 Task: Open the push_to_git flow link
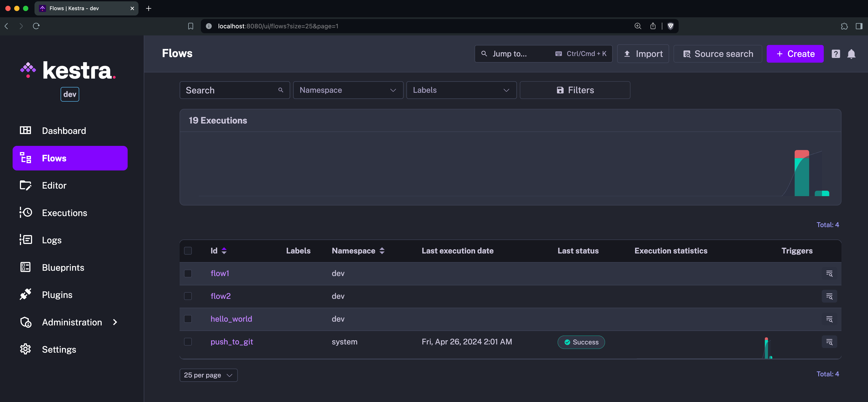click(x=232, y=342)
